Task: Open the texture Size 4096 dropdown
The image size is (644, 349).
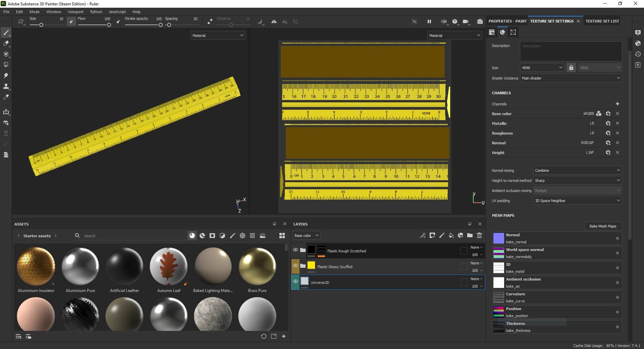Action: (x=542, y=68)
